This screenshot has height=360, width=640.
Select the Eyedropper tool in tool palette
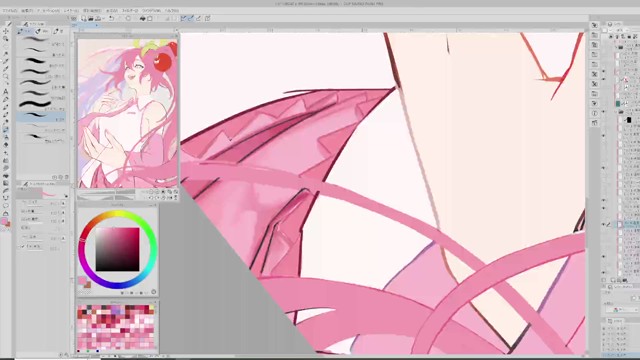click(6, 62)
